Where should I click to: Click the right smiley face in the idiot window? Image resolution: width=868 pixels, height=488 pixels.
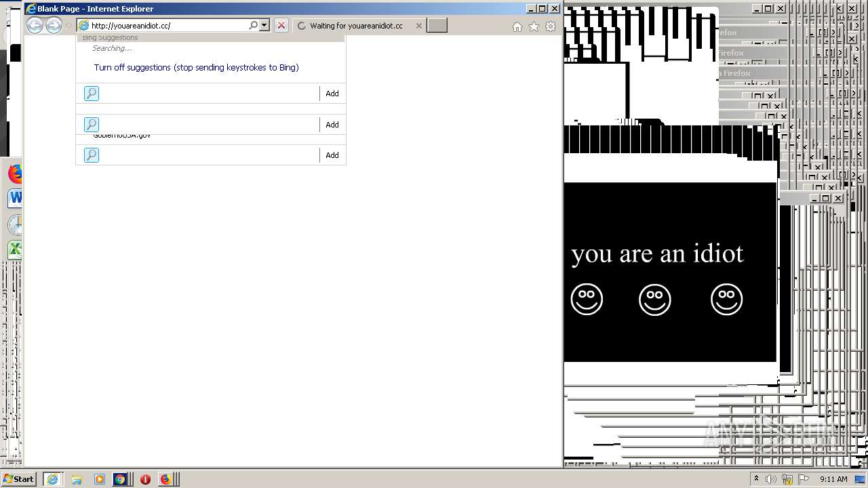726,299
